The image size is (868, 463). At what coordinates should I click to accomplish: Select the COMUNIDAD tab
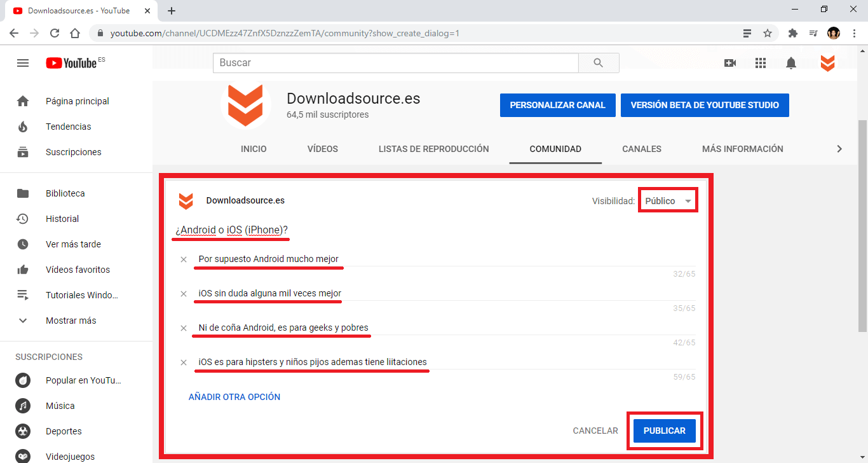555,149
